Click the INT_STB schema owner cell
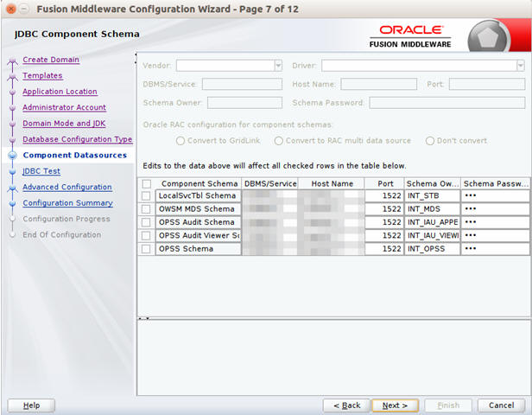This screenshot has width=532, height=415. coord(432,196)
